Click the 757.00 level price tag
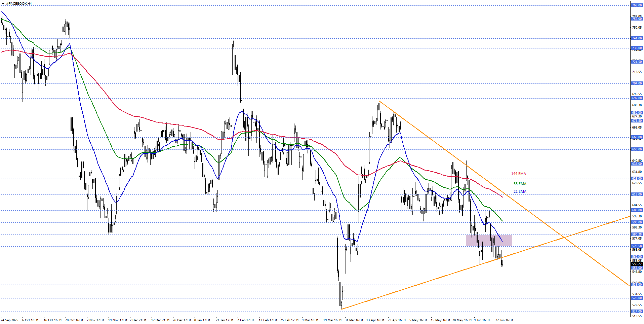 click(637, 19)
